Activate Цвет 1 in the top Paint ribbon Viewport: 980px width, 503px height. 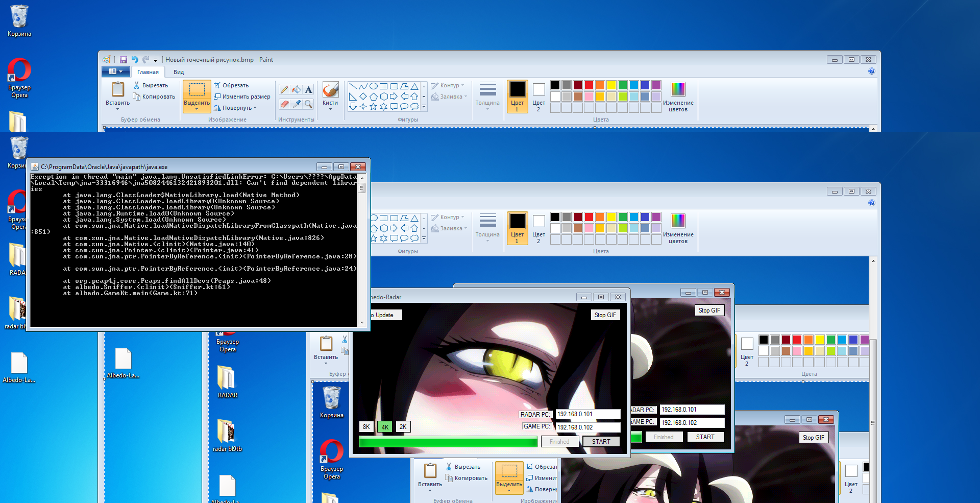coord(517,97)
